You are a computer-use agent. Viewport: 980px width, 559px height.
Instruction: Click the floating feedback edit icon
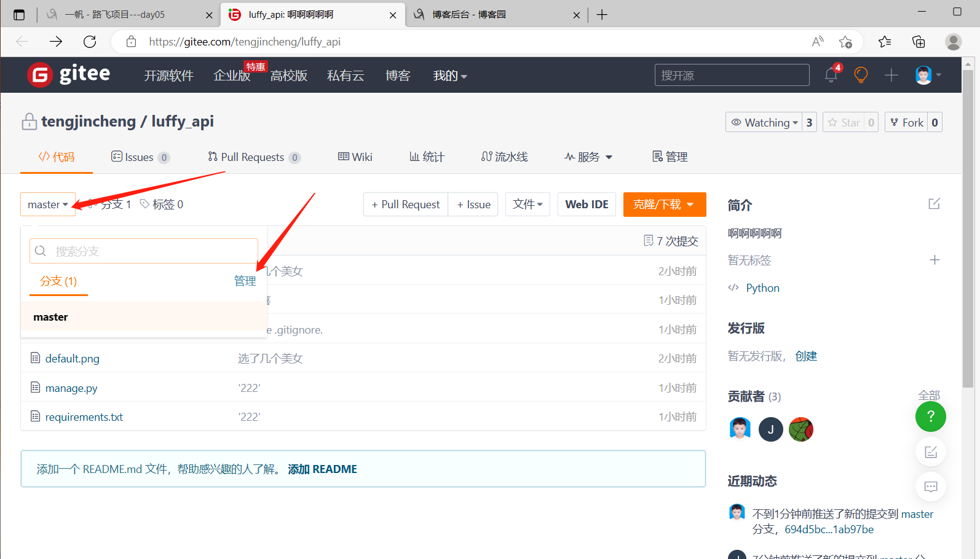931,452
